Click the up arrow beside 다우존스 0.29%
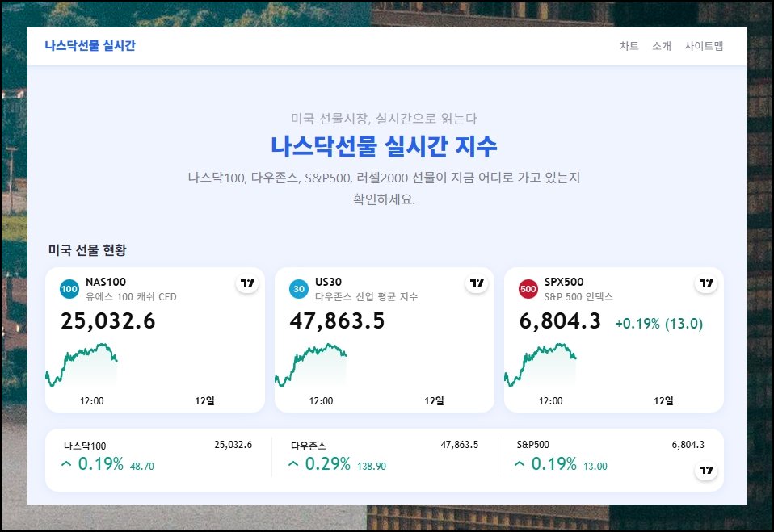The height and width of the screenshot is (532, 774). point(293,464)
